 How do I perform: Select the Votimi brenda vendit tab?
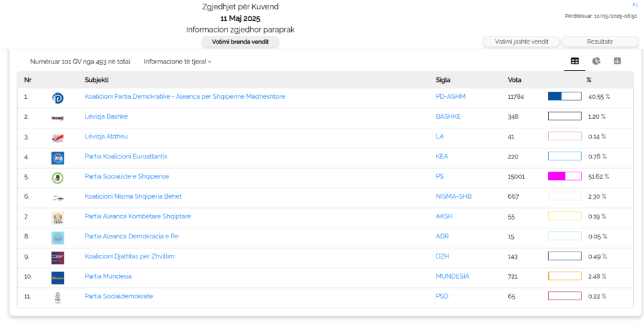tap(240, 42)
